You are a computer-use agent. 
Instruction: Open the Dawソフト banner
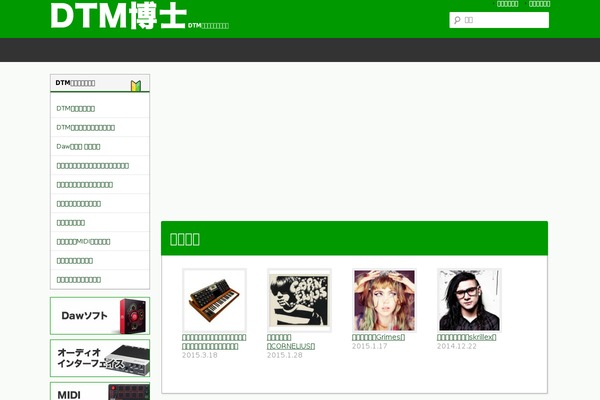[100, 316]
